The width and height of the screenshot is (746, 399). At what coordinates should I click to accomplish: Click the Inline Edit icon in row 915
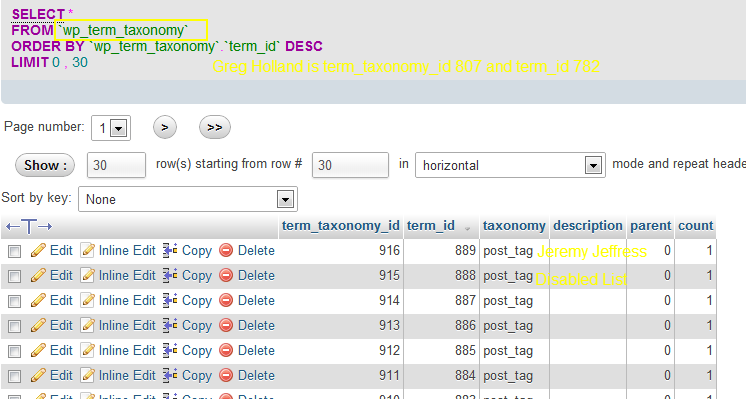88,275
